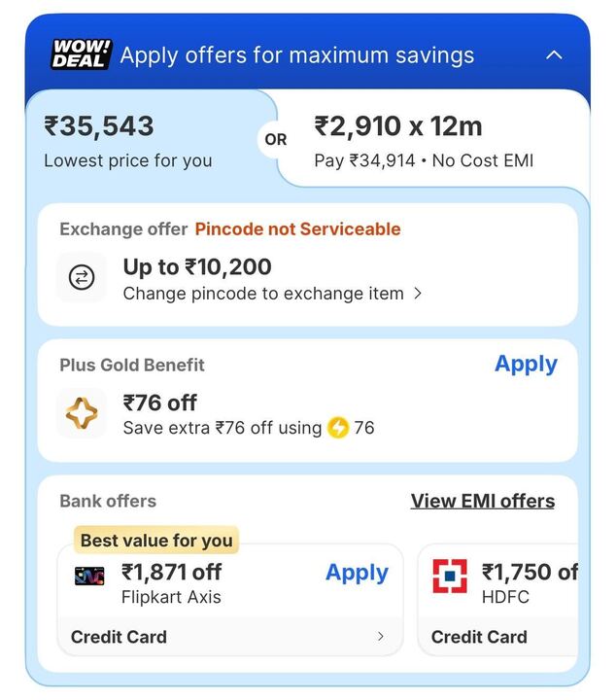Image resolution: width=616 pixels, height=700 pixels.
Task: Click the Flipkart Axis card icon
Action: click(x=89, y=576)
